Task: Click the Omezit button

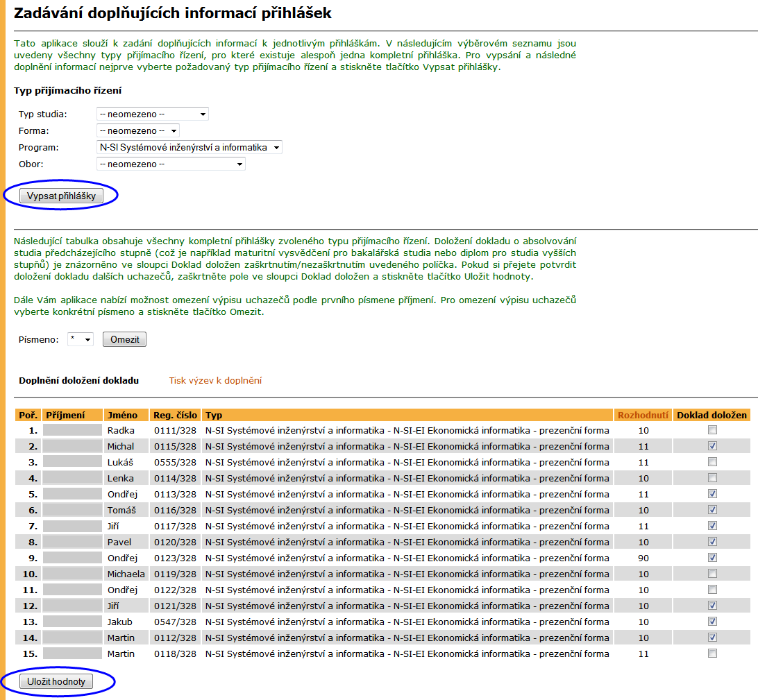Action: [x=124, y=339]
